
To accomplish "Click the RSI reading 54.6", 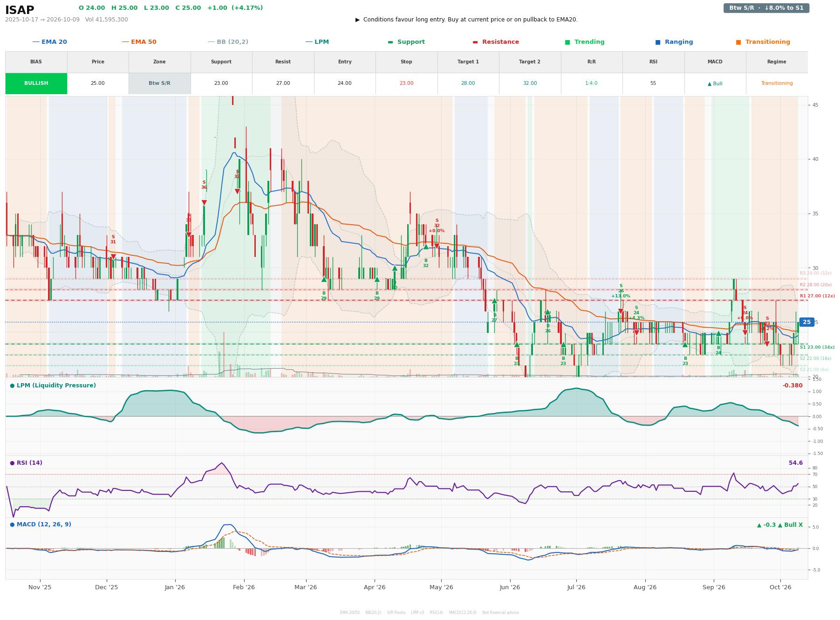I will (x=796, y=463).
